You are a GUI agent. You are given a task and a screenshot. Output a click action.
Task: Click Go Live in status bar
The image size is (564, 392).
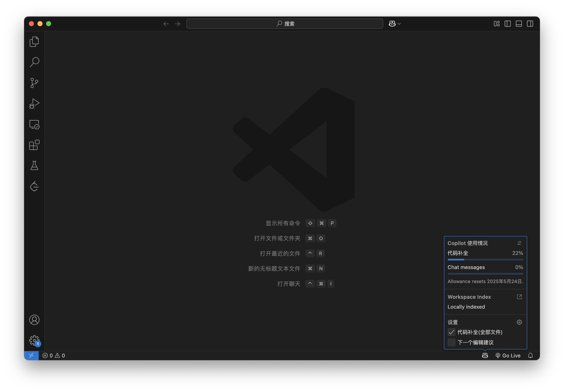pyautogui.click(x=508, y=355)
